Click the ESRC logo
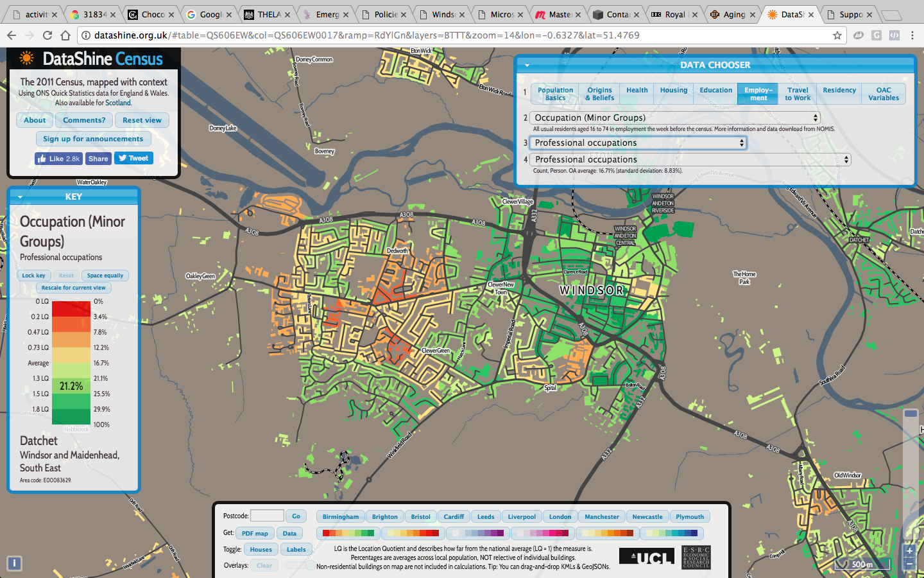The height and width of the screenshot is (578, 924). (x=696, y=557)
